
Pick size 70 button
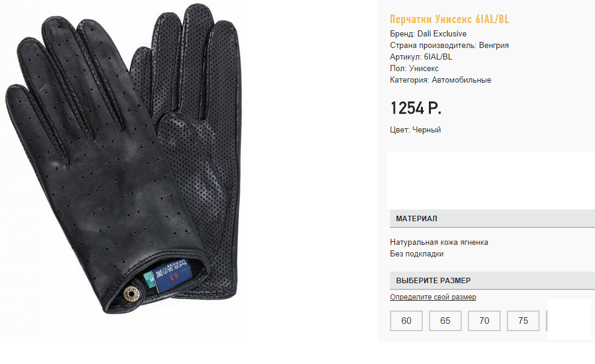click(x=484, y=321)
